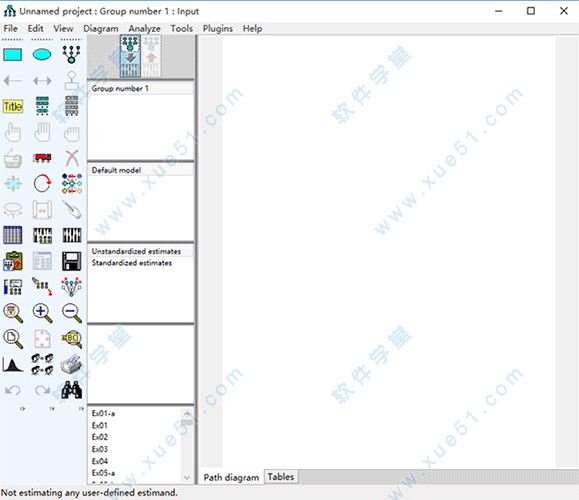This screenshot has width=579, height=500.
Task: Open the specification search binoculars tool
Action: click(x=72, y=390)
